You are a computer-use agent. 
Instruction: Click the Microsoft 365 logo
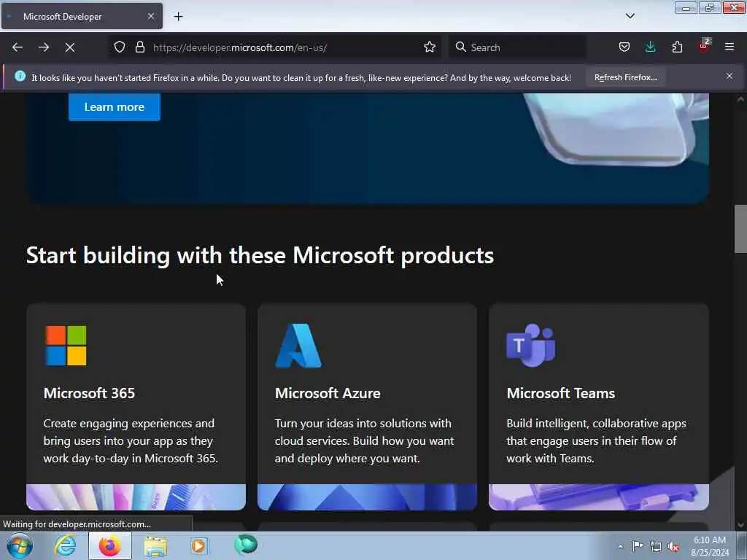pyautogui.click(x=66, y=345)
